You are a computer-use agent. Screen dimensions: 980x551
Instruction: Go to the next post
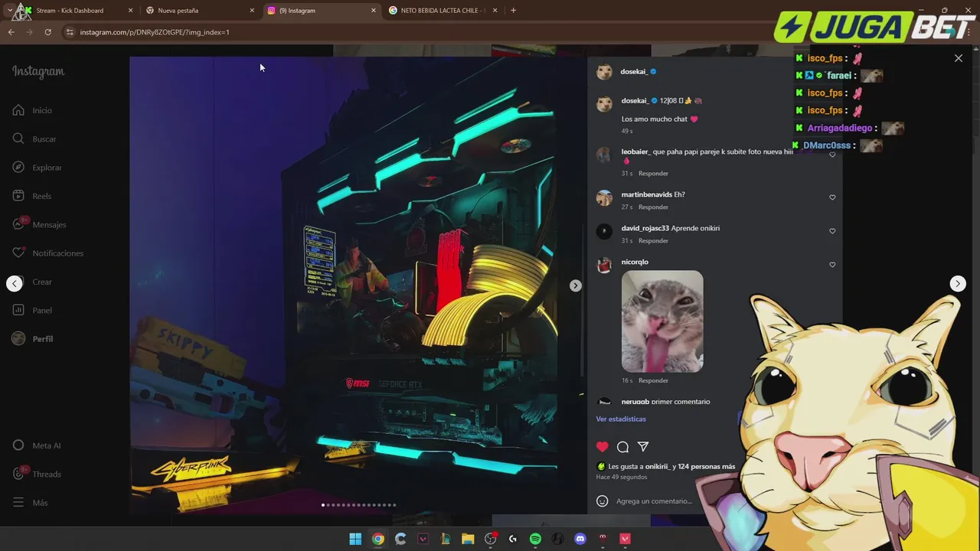957,283
